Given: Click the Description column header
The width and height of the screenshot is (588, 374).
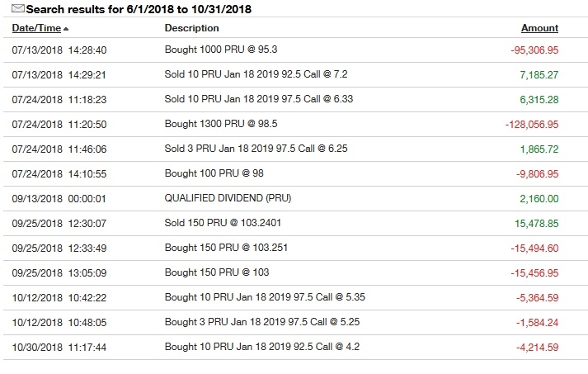Looking at the screenshot, I should point(191,28).
